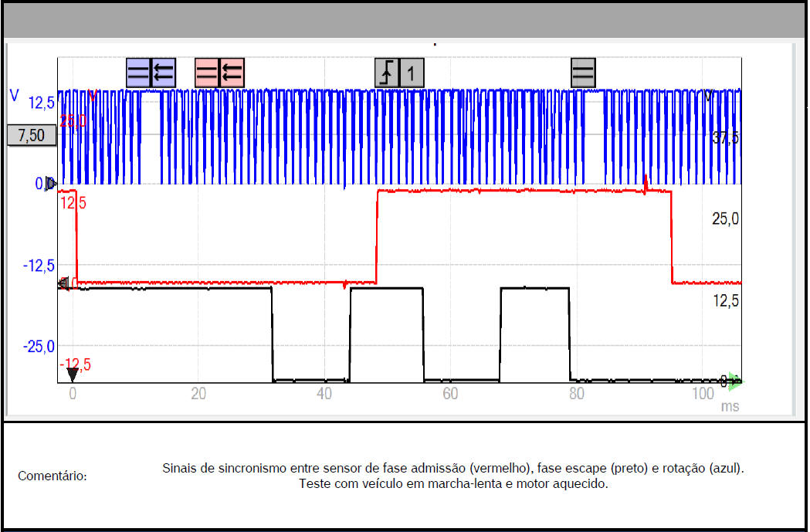This screenshot has height=532, width=810.
Task: Click the blue V axis unit label
Action: pyautogui.click(x=15, y=96)
